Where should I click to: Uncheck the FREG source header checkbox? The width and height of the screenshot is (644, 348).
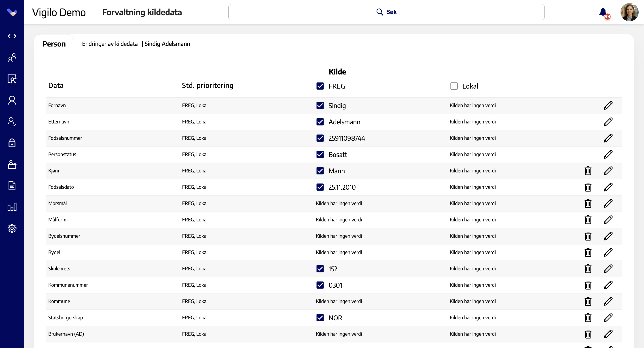pyautogui.click(x=320, y=86)
